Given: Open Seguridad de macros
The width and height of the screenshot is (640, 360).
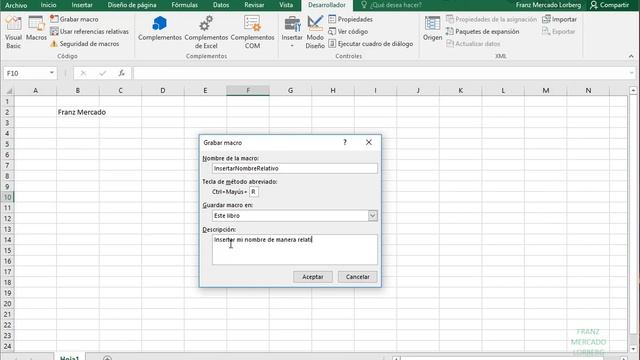Looking at the screenshot, I should tap(84, 44).
